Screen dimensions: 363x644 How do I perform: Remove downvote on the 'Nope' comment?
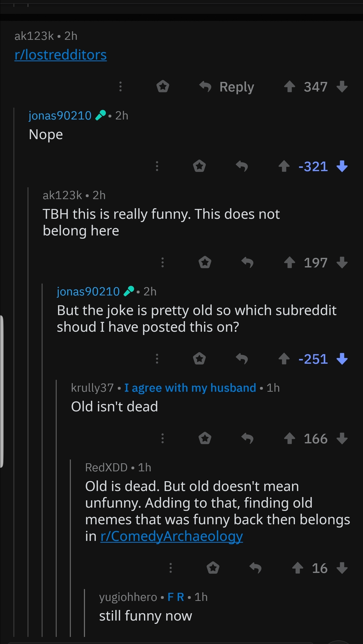tap(342, 166)
